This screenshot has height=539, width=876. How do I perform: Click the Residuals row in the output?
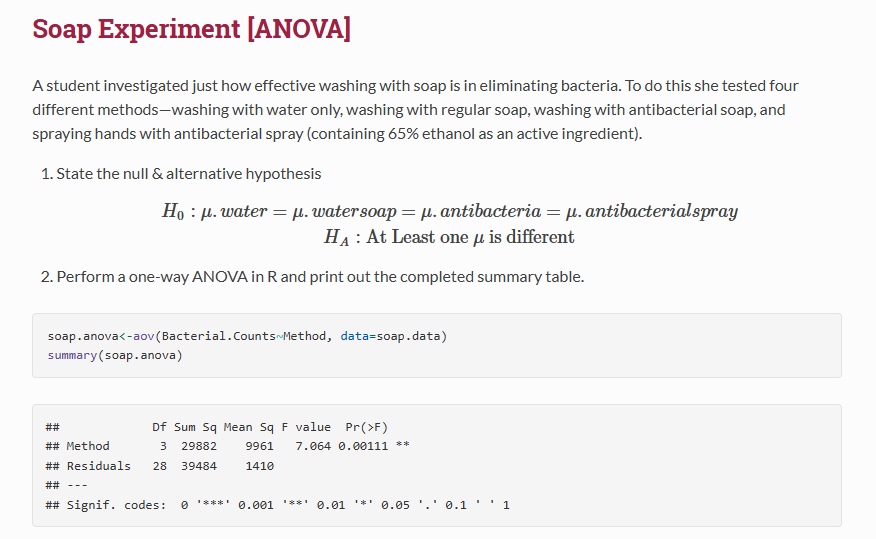click(160, 466)
